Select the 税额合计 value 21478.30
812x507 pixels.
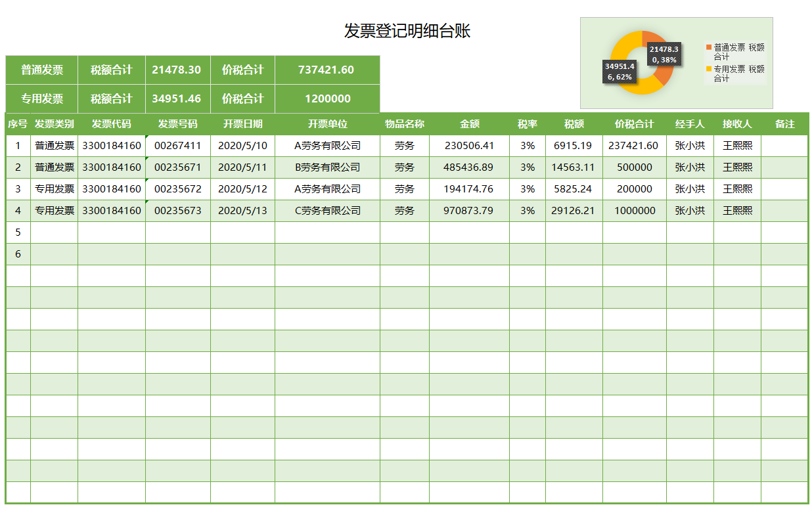[x=177, y=68]
